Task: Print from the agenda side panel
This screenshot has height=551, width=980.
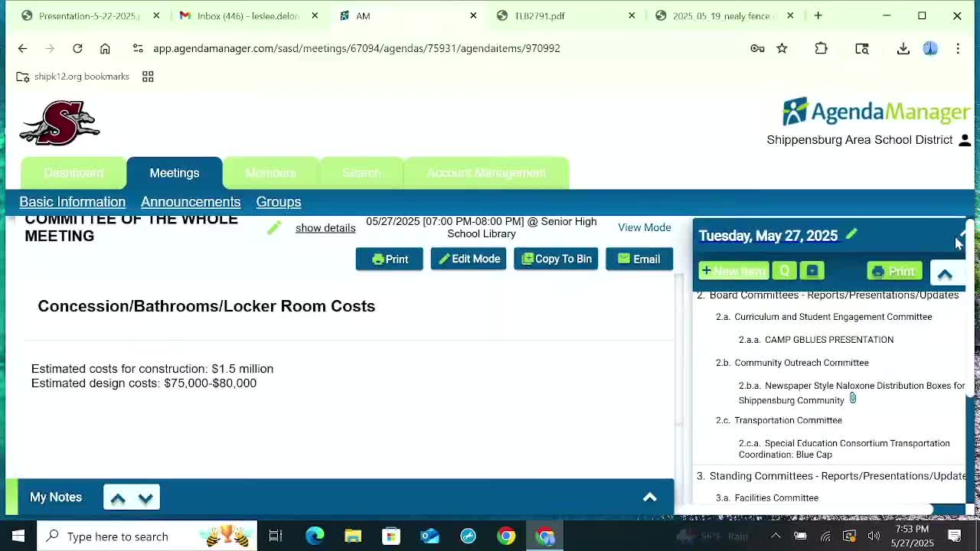Action: click(x=894, y=271)
